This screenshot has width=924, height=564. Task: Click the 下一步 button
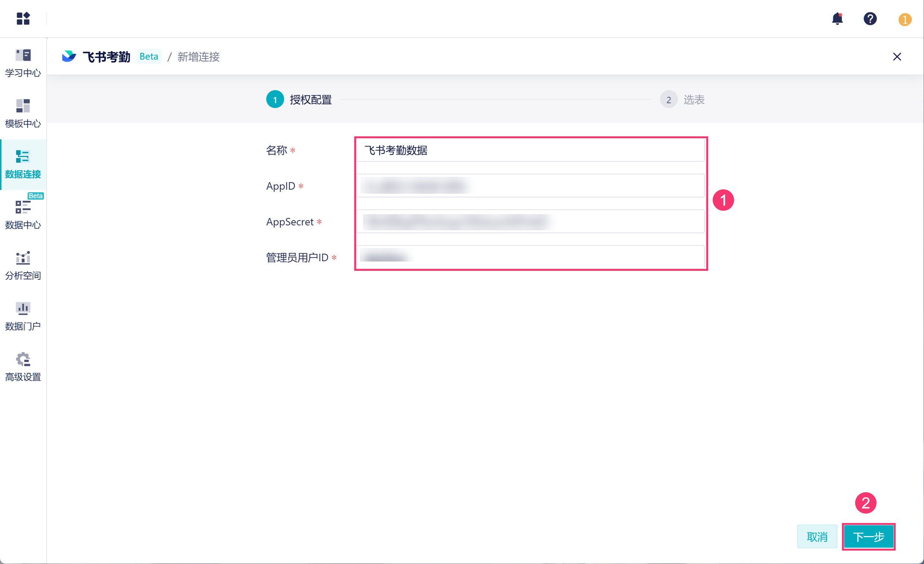pos(868,536)
